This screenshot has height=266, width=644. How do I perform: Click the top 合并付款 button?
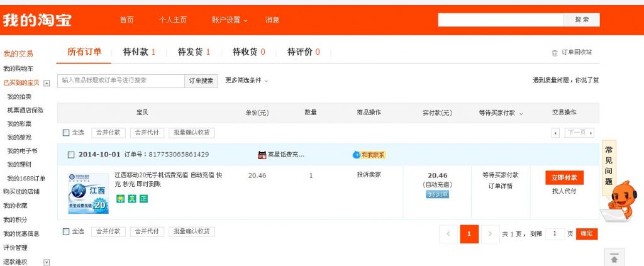click(x=108, y=133)
